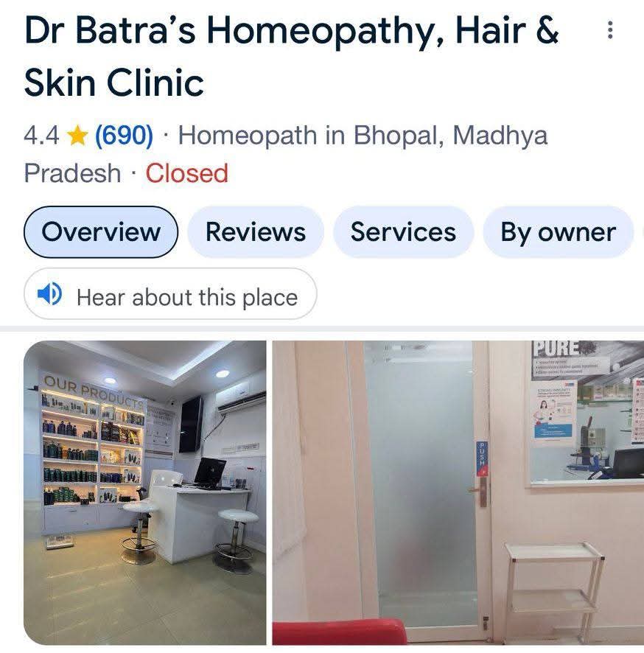
Task: Click the 4.4 rating number
Action: pyautogui.click(x=41, y=136)
